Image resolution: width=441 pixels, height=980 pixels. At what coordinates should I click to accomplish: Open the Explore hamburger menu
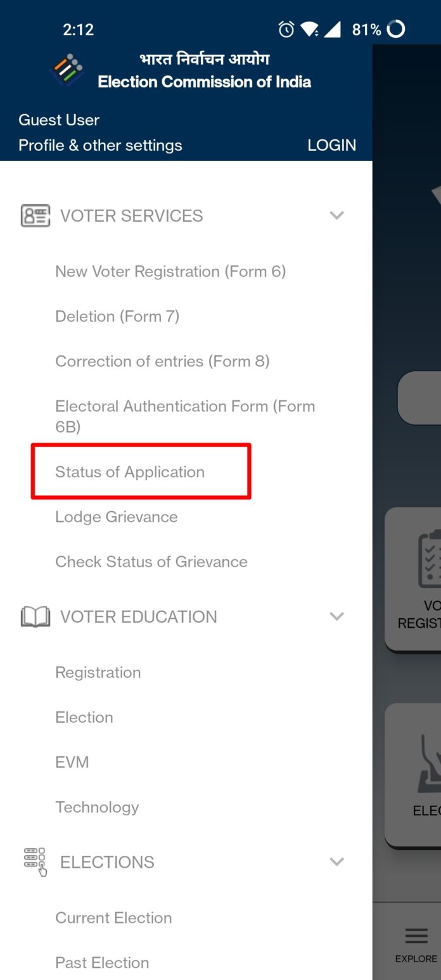[x=416, y=935]
